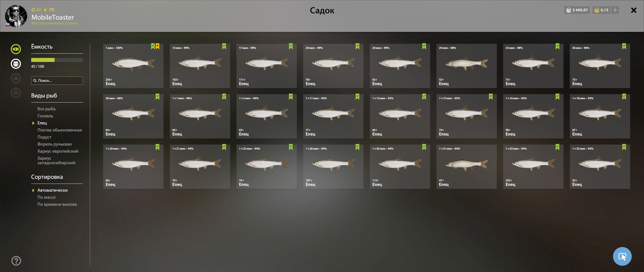Click the greyed-out tent sidebar icon
The height and width of the screenshot is (272, 644).
16,78
